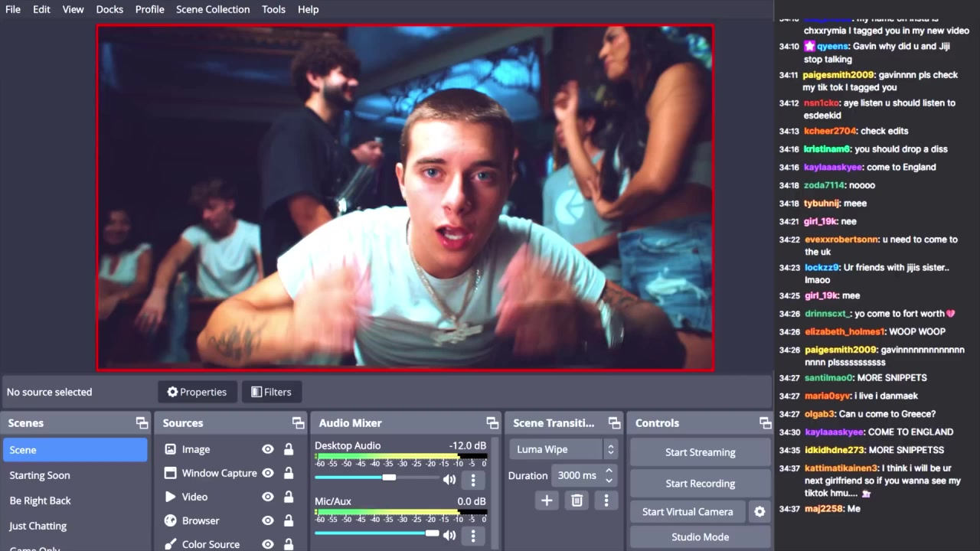The image size is (980, 551).
Task: Open the Docks menu
Action: [109, 9]
